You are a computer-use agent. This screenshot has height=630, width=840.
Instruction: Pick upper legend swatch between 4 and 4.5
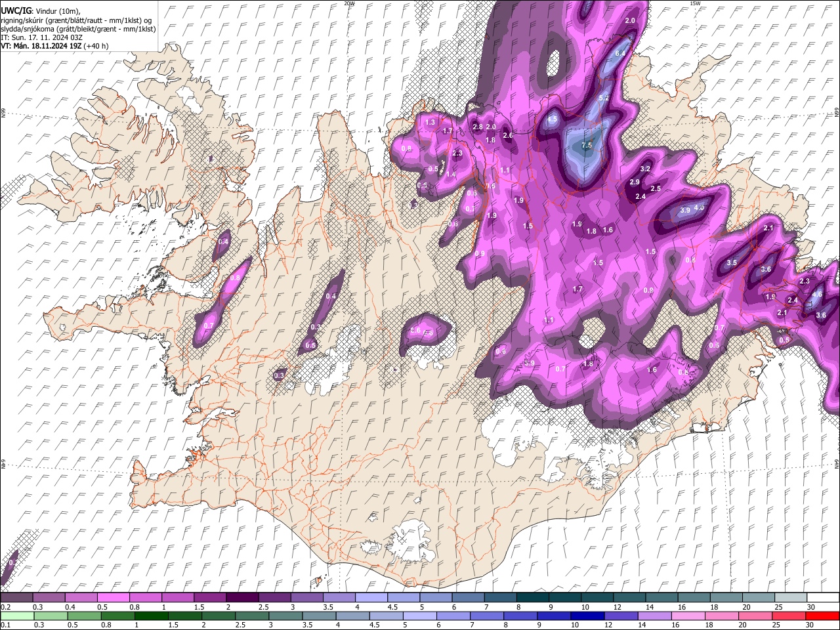pyautogui.click(x=371, y=598)
